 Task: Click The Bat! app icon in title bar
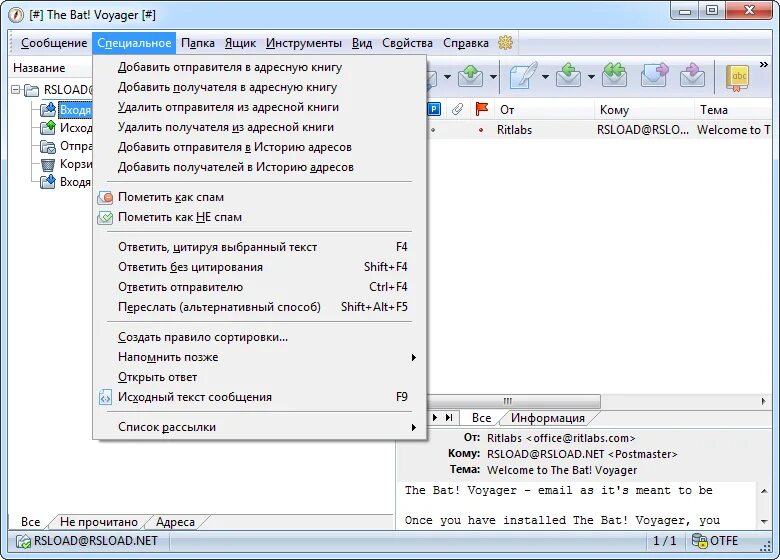[x=16, y=15]
